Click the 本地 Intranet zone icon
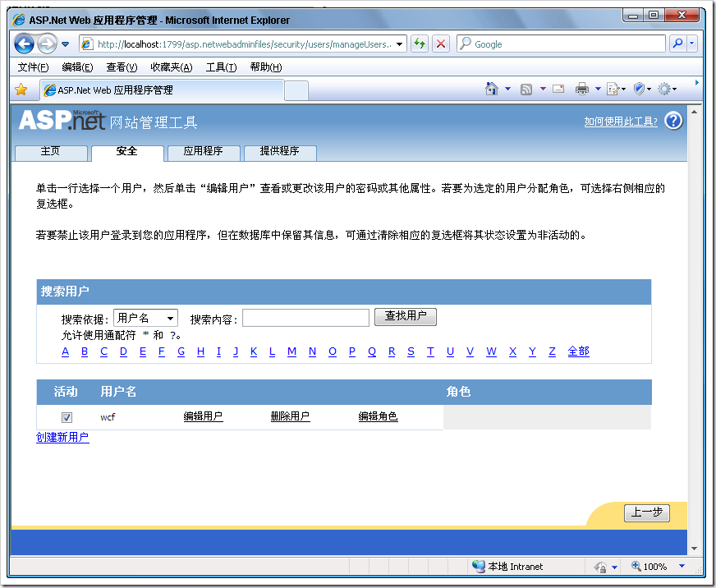This screenshot has height=588, width=716. pos(479,566)
